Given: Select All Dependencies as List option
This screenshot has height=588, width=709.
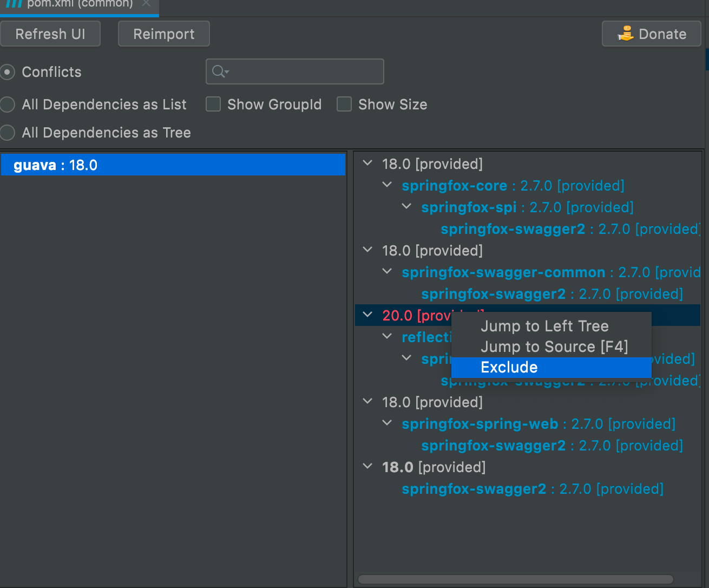Looking at the screenshot, I should click(x=8, y=104).
